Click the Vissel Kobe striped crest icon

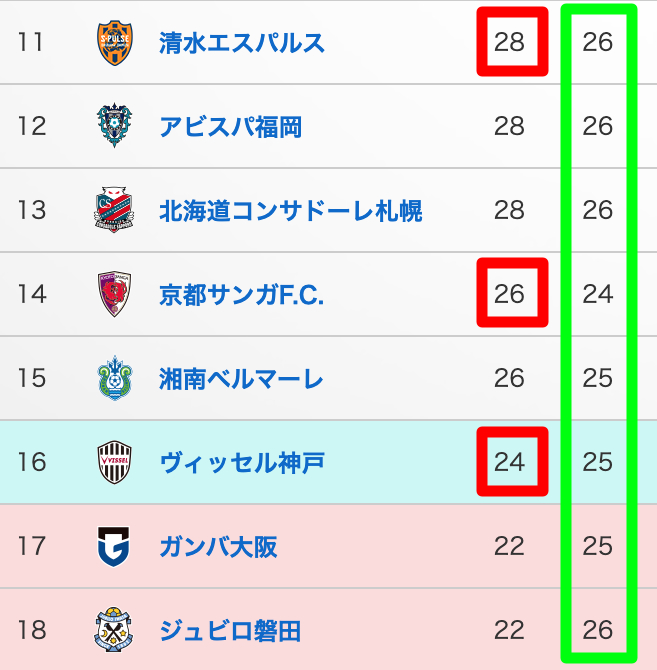[x=114, y=463]
